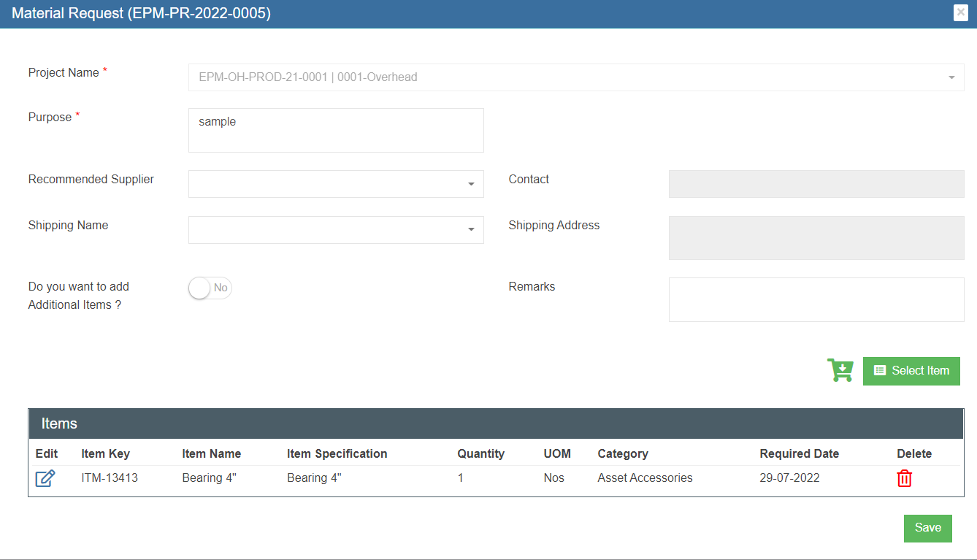Save the material request
Viewport: 977px width, 560px height.
[x=927, y=528]
